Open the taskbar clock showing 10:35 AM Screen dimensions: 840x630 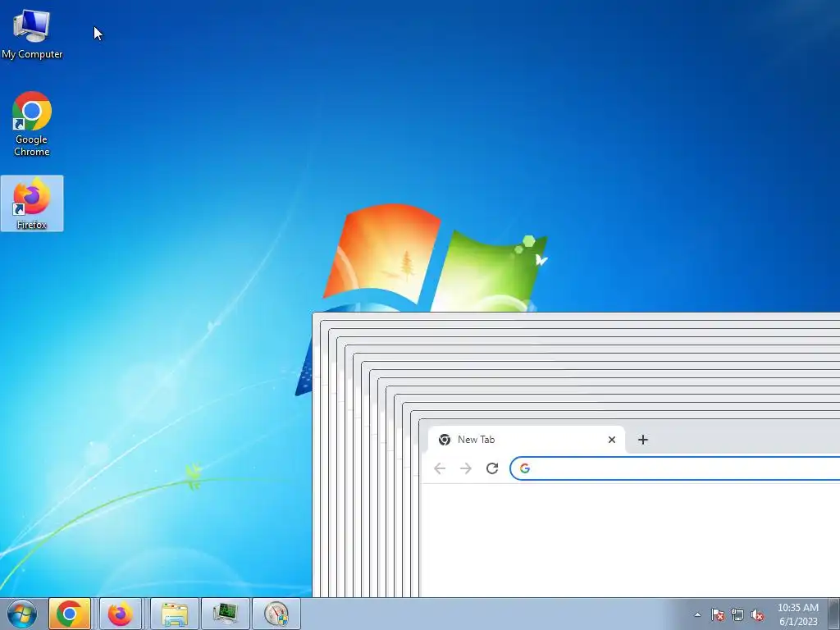(798, 614)
